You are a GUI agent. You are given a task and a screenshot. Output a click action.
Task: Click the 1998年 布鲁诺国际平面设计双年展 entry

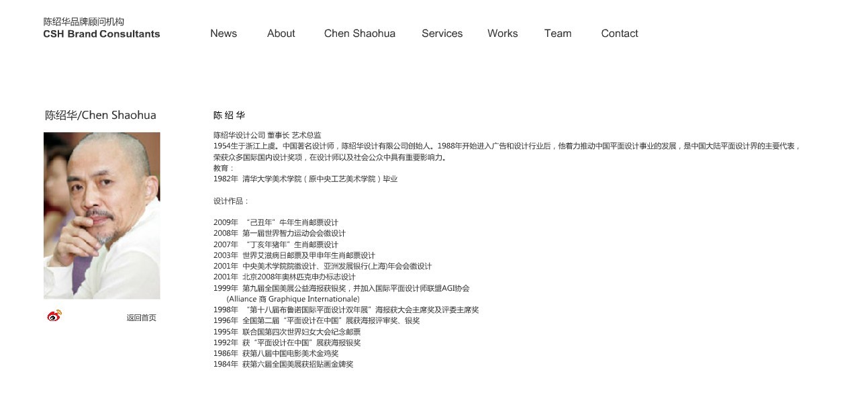(346, 310)
